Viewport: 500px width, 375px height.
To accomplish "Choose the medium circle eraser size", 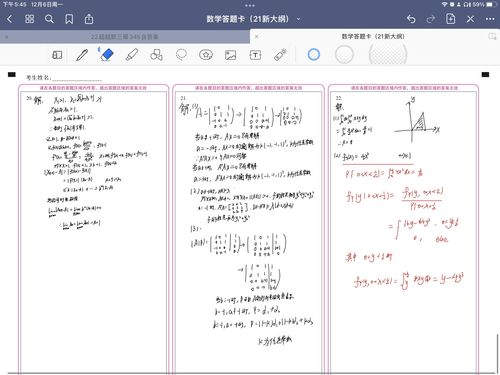I will tap(344, 54).
